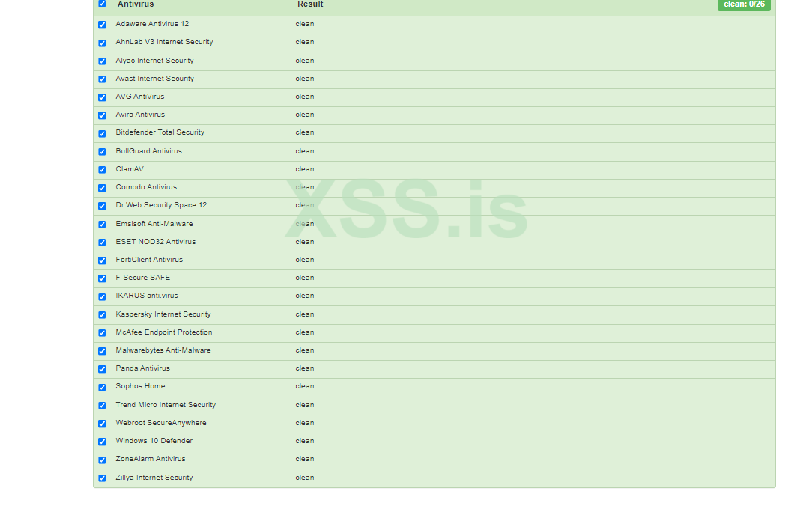Select 'Kaspersky Internet Security' name text

click(163, 314)
